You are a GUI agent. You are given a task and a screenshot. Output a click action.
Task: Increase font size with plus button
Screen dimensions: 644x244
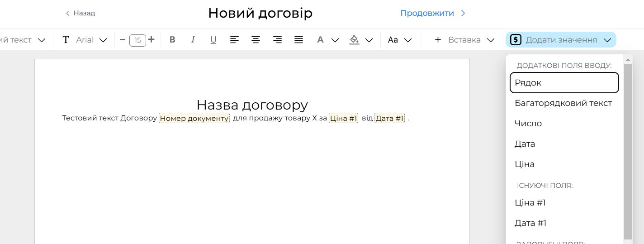click(152, 40)
